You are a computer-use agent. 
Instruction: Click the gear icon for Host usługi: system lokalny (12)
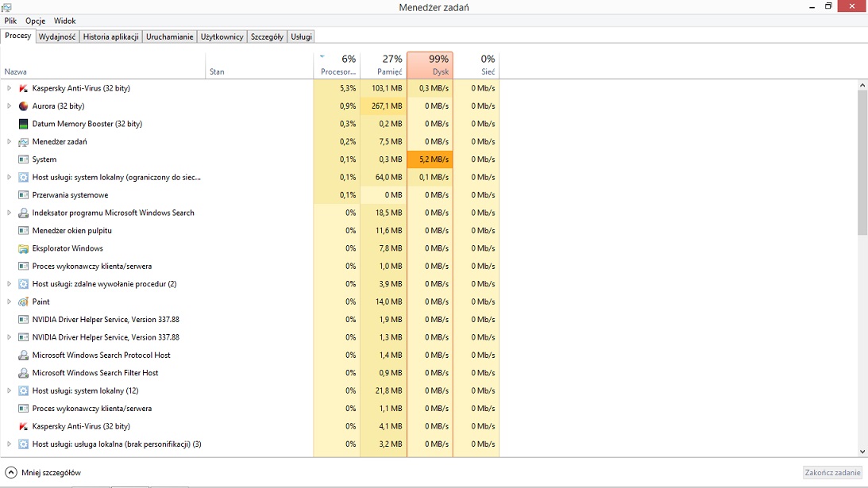coord(23,390)
